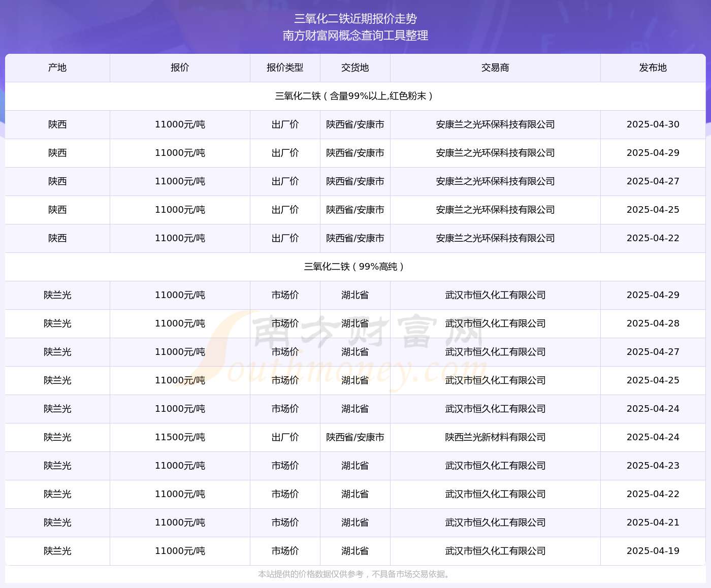Click the 报价 column header
Image resolution: width=711 pixels, height=588 pixels.
(180, 68)
